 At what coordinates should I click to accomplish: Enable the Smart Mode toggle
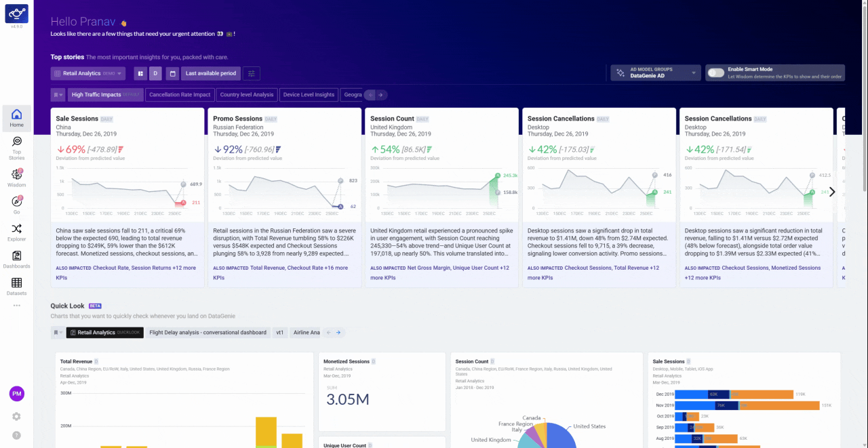pos(715,73)
